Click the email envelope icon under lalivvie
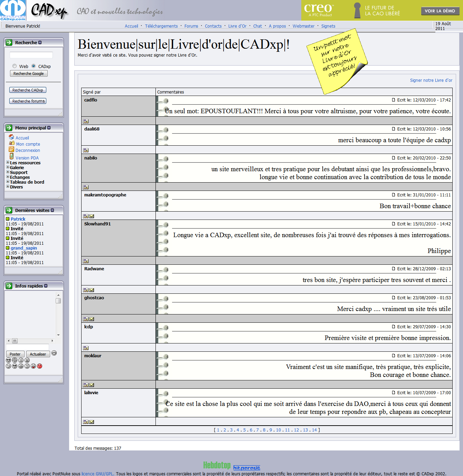The image size is (463, 476). [x=92, y=422]
